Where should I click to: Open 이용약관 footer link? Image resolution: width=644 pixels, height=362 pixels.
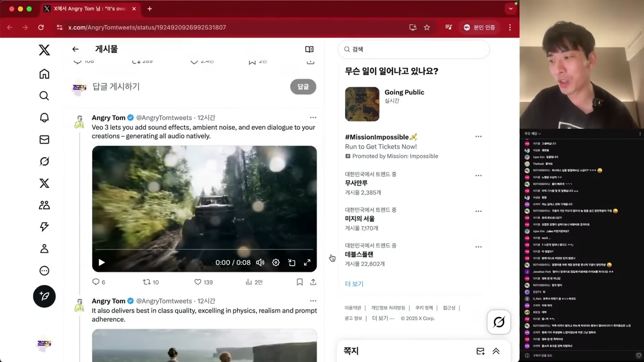pyautogui.click(x=353, y=308)
